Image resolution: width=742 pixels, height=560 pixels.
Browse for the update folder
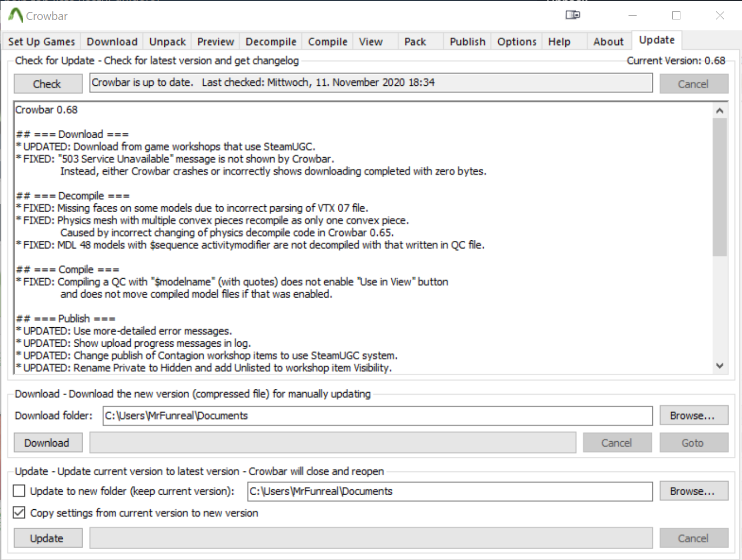(693, 491)
